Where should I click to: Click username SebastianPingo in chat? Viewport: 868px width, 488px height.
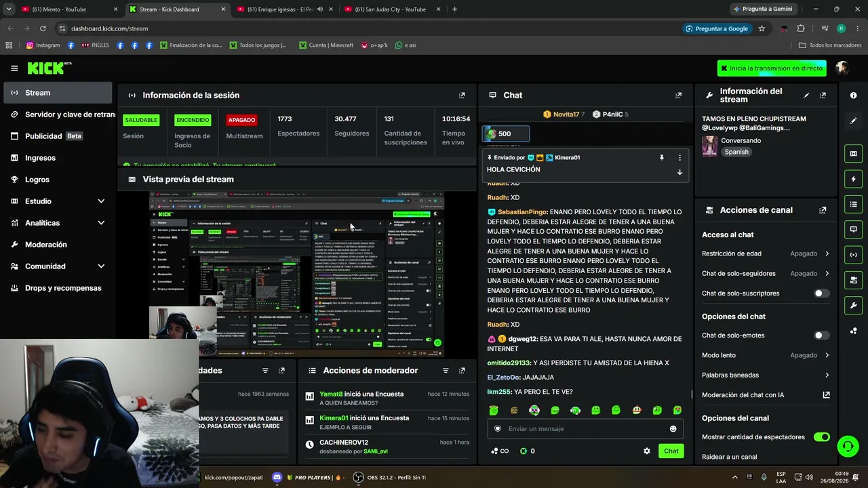pyautogui.click(x=522, y=212)
